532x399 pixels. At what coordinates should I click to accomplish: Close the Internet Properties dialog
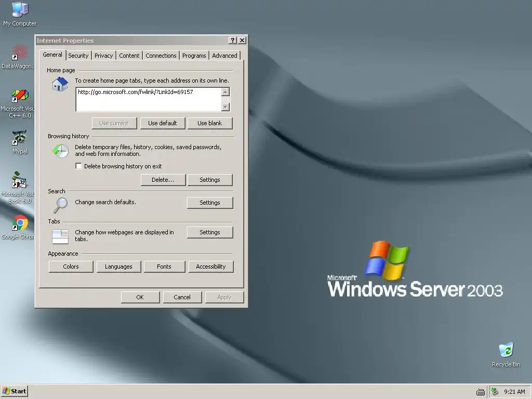pyautogui.click(x=242, y=41)
